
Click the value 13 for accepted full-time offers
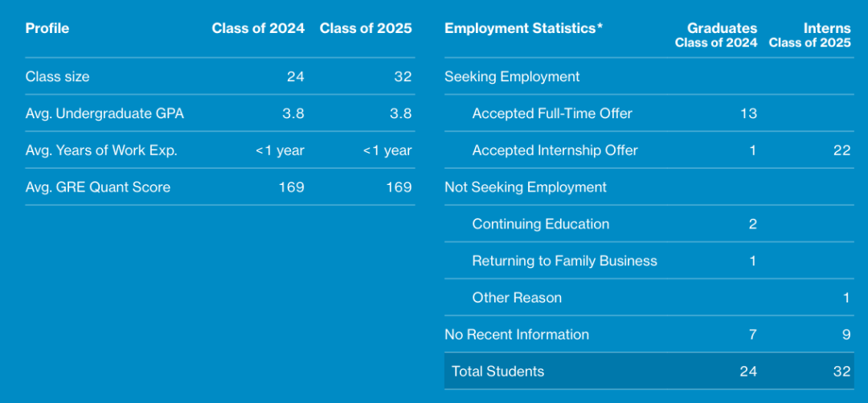coord(748,113)
